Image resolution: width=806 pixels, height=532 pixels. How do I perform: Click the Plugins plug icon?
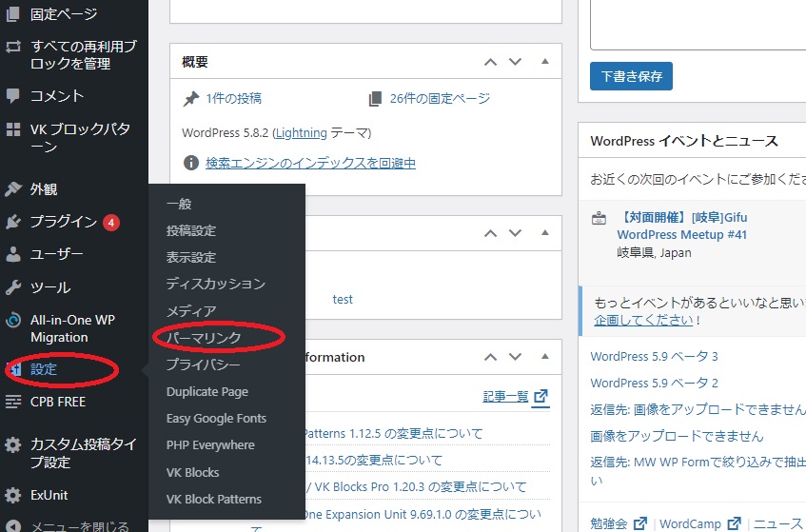[x=13, y=222]
